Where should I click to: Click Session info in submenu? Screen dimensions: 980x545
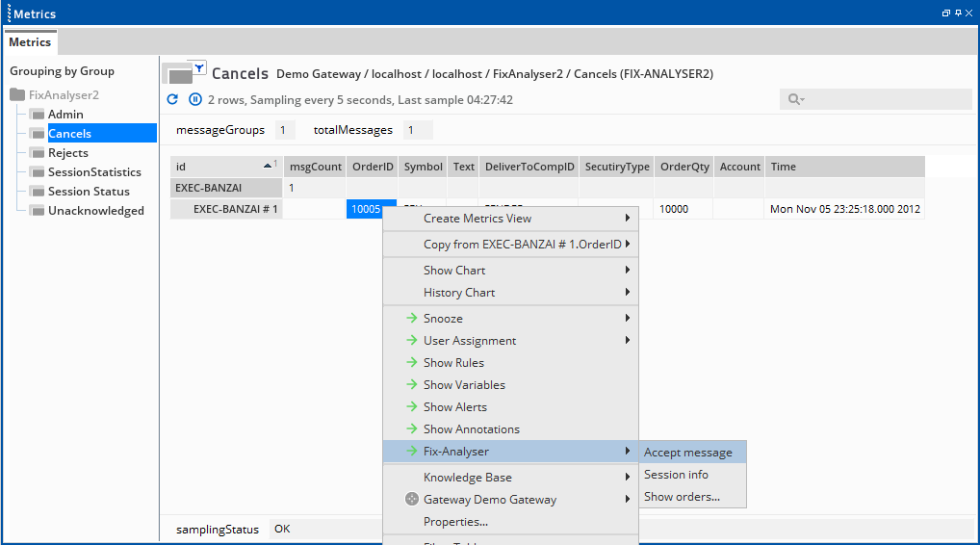[692, 475]
